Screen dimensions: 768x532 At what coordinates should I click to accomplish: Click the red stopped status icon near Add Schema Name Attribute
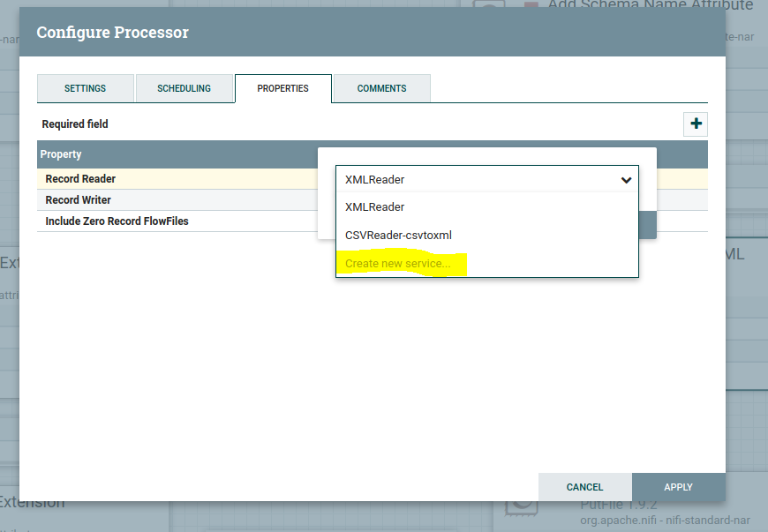pos(531,6)
